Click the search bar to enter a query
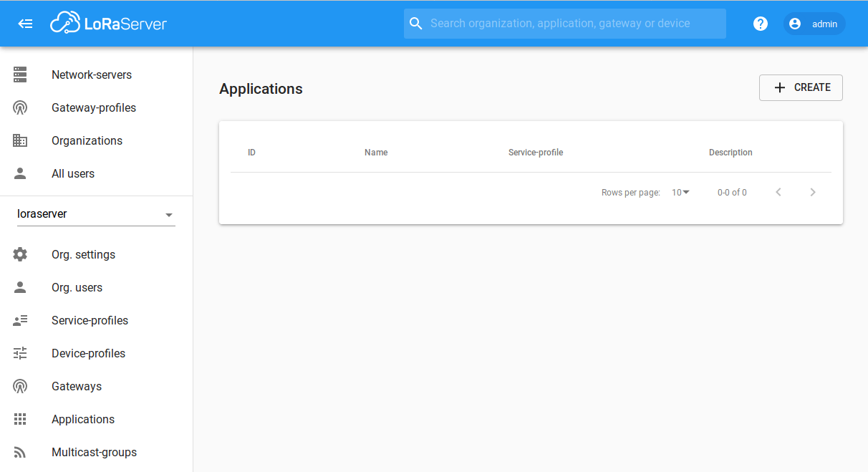Image resolution: width=868 pixels, height=472 pixels. 564,23
